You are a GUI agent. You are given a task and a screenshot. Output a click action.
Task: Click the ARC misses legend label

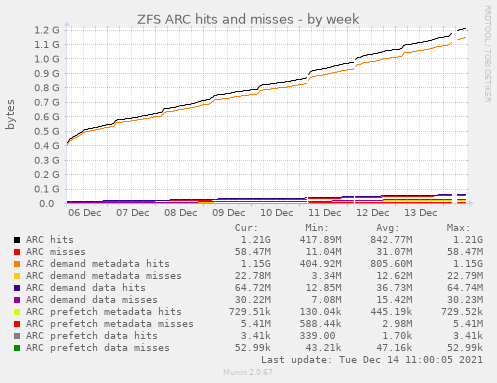[56, 252]
